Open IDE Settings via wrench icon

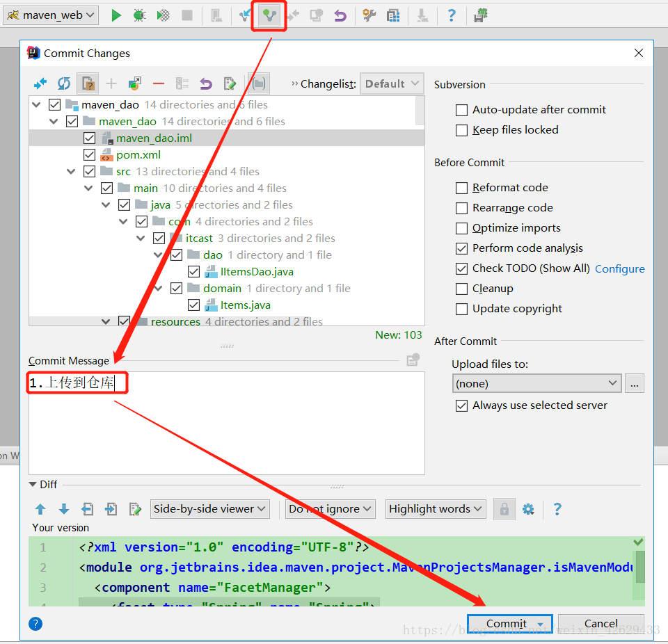click(x=368, y=15)
